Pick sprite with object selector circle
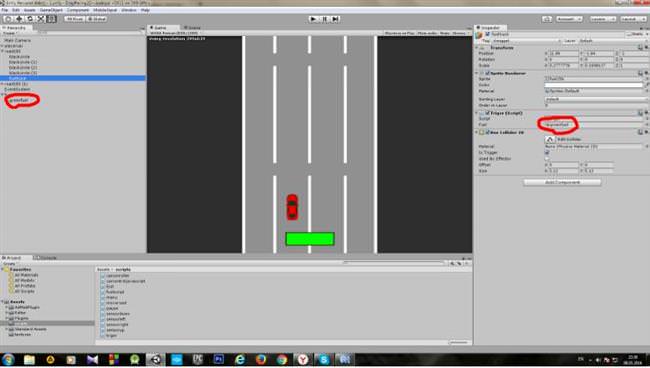Screen dimensions: 650x368 tap(647, 79)
